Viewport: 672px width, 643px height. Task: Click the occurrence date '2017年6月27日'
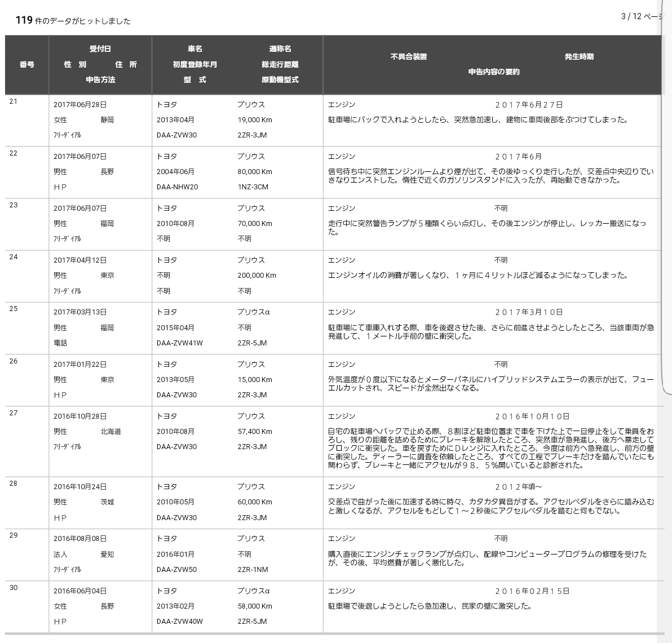point(529,104)
